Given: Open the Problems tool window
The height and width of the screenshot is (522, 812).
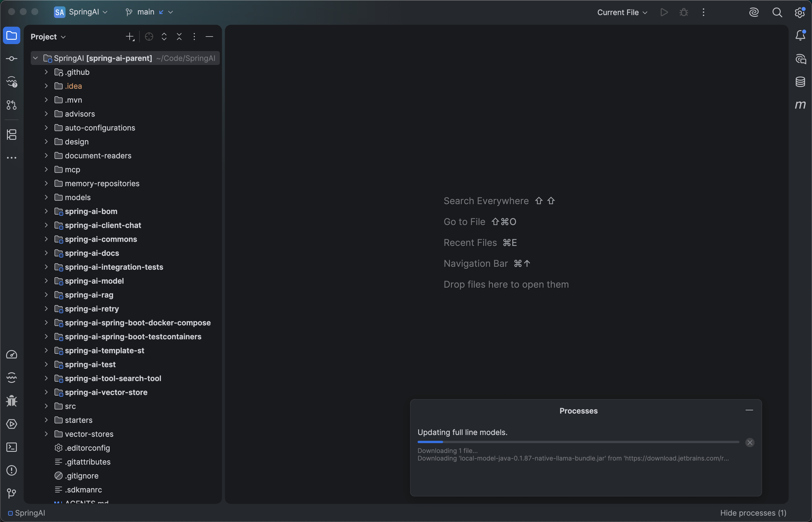Looking at the screenshot, I should click(x=12, y=470).
